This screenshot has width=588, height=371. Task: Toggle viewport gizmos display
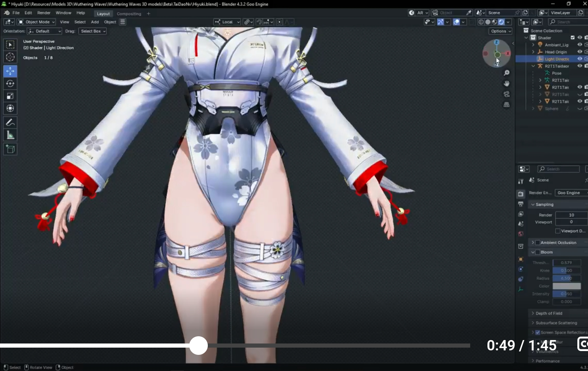click(440, 22)
